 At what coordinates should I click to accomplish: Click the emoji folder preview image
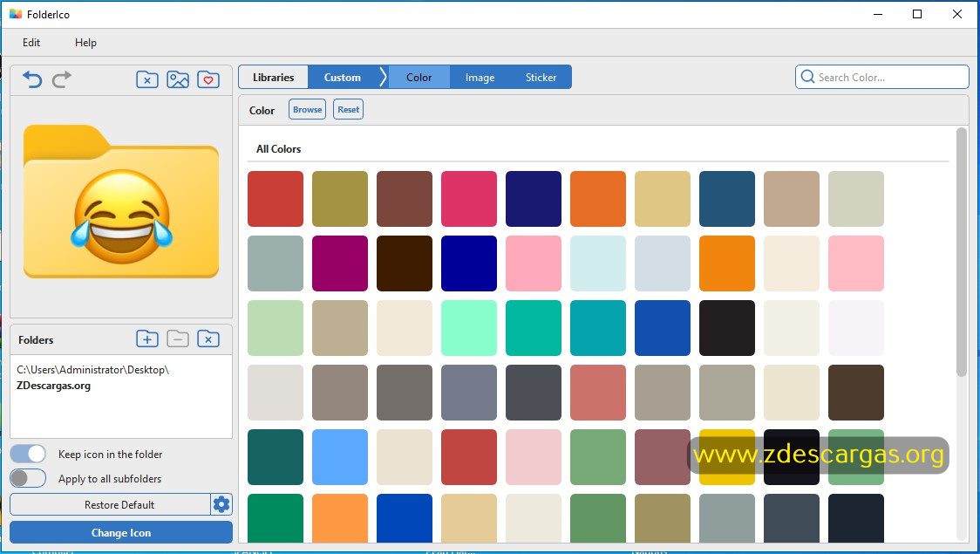121,202
